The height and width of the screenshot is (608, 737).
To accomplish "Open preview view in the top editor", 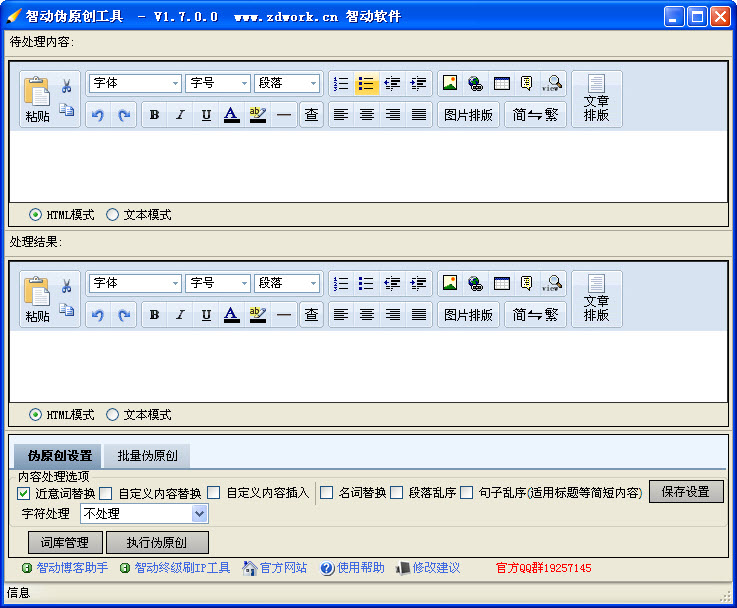I will point(552,84).
